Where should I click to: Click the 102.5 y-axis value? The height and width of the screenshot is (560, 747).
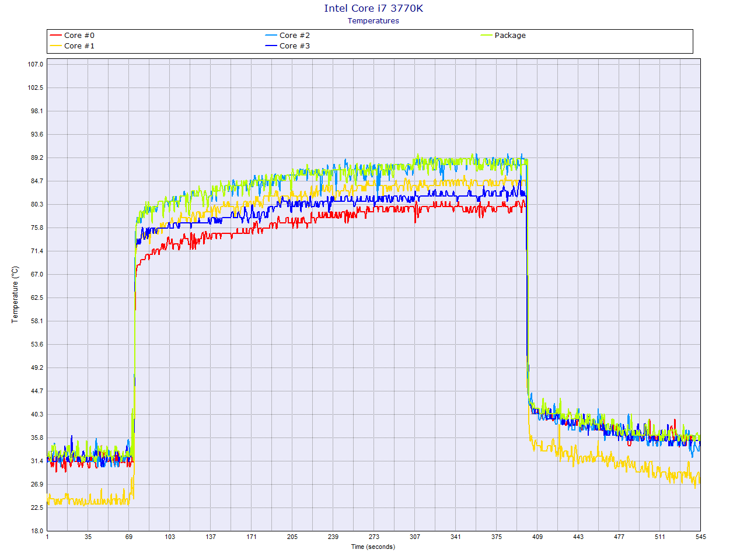pos(36,87)
